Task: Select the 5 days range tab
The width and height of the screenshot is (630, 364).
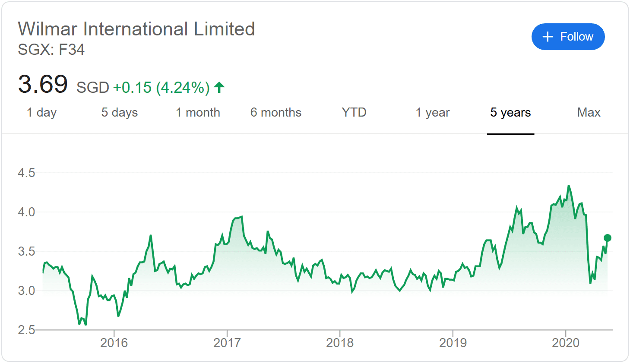Action: [x=119, y=113]
